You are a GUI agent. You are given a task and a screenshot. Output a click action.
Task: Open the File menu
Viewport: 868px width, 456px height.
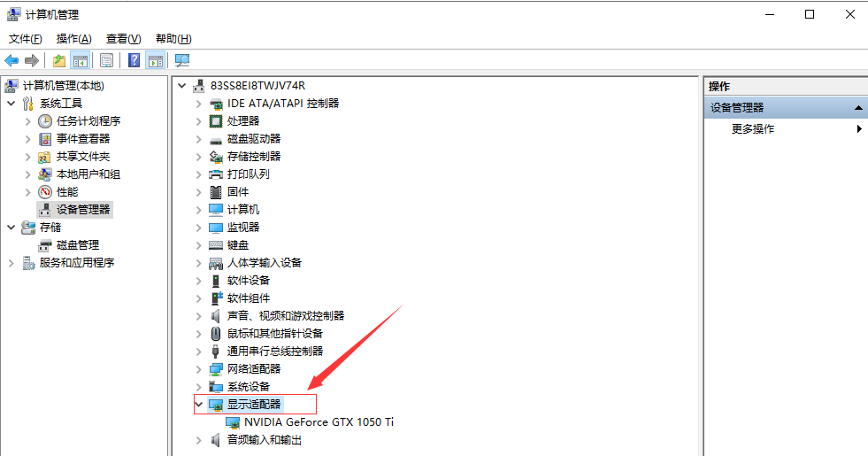25,39
